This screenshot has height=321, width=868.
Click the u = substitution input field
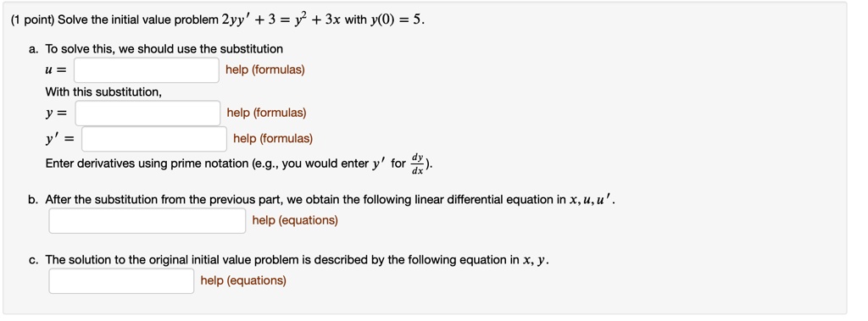[x=147, y=70]
